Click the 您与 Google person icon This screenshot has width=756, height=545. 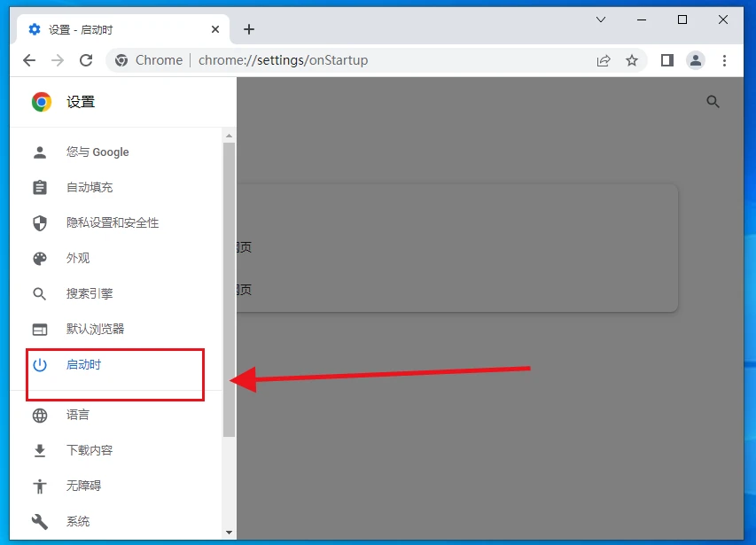[x=39, y=152]
